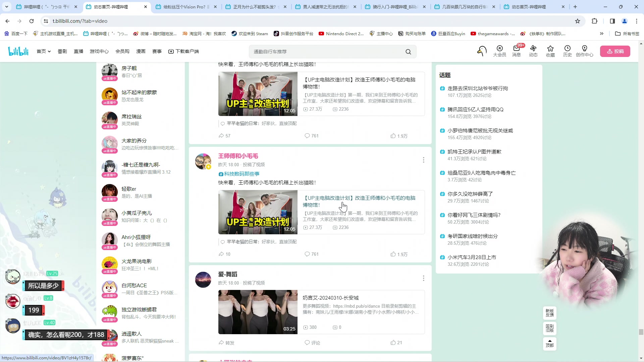This screenshot has height=362, width=644.
Task: Open the 消息 messages icon
Action: pos(517,51)
